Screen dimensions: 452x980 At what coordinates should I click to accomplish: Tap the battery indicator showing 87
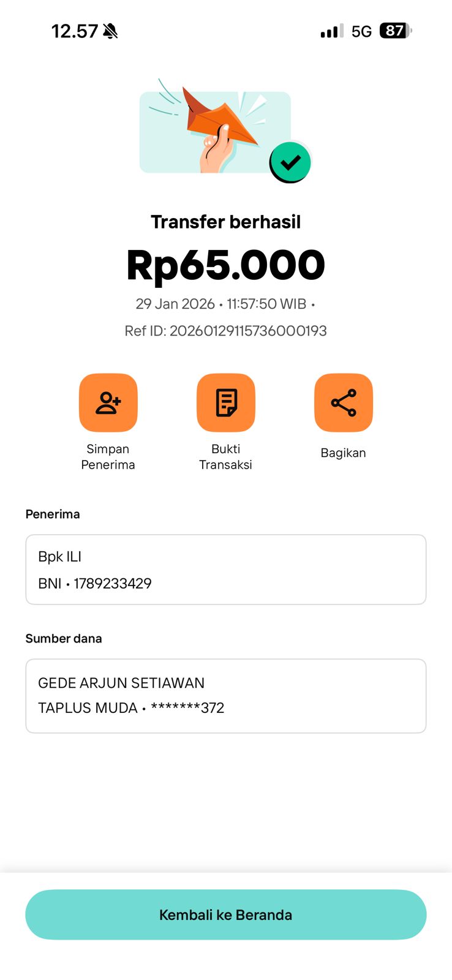(x=396, y=31)
